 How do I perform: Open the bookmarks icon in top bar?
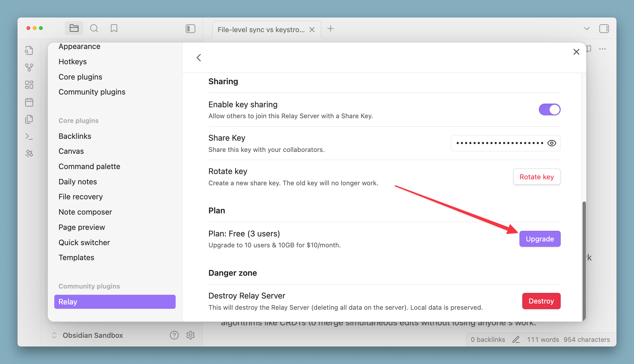point(114,28)
